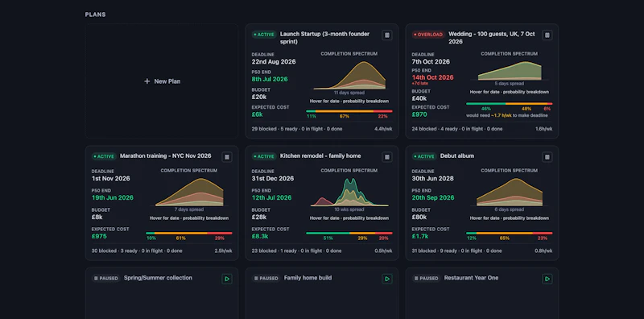Open Kitchen remodel - family home plan
Image resolution: width=644 pixels, height=319 pixels.
click(320, 155)
